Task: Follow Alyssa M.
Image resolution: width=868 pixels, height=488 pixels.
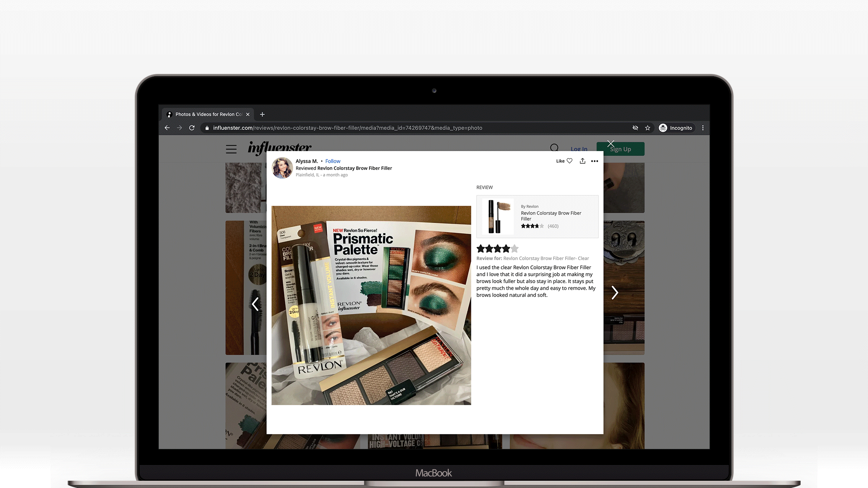Action: coord(332,161)
